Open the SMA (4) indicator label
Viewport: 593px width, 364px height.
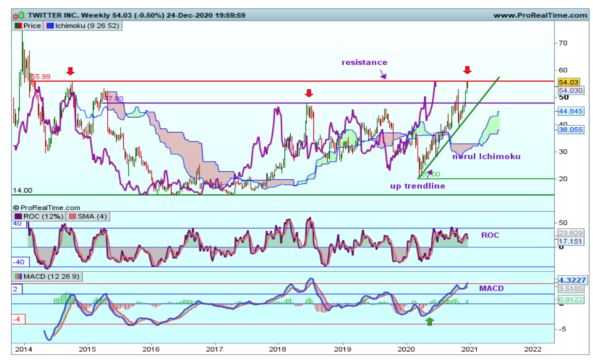[88, 216]
